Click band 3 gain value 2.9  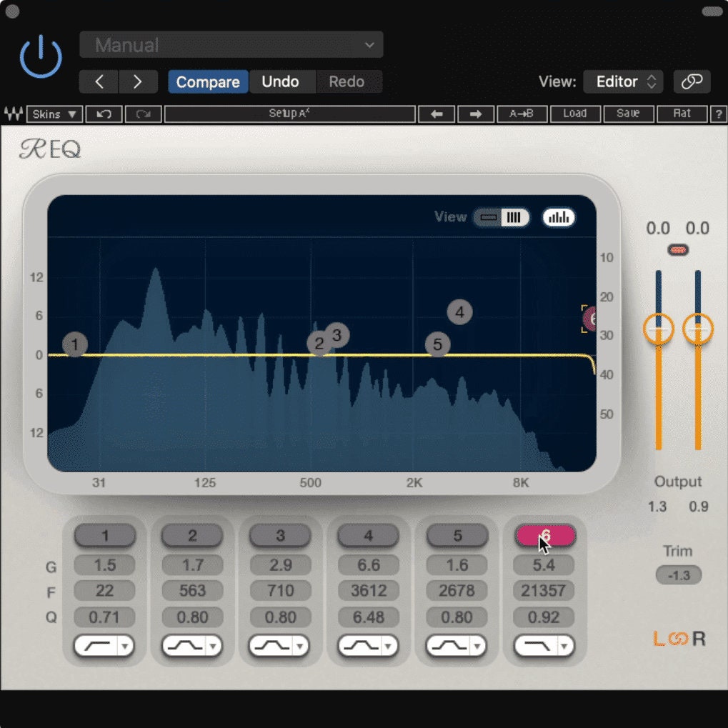280,565
